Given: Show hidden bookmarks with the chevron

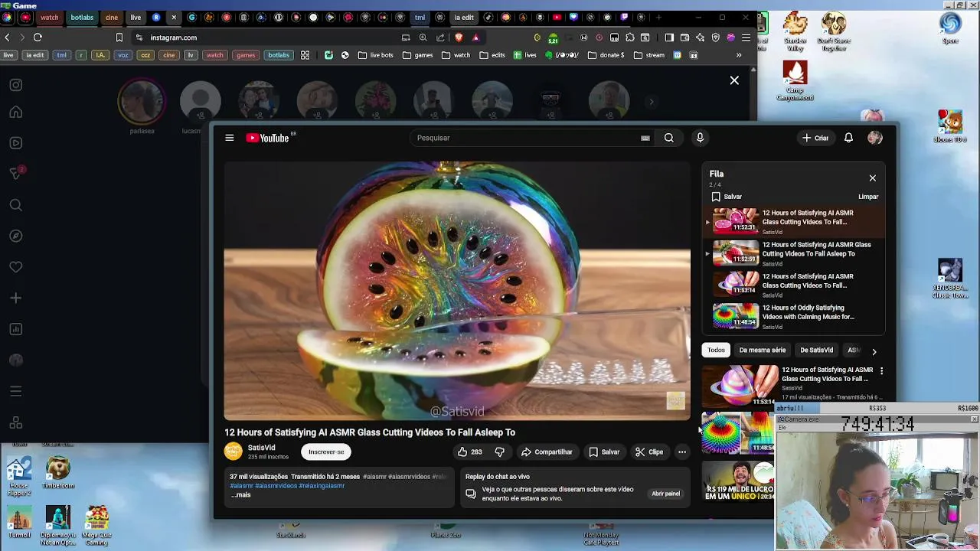Looking at the screenshot, I should click(739, 55).
